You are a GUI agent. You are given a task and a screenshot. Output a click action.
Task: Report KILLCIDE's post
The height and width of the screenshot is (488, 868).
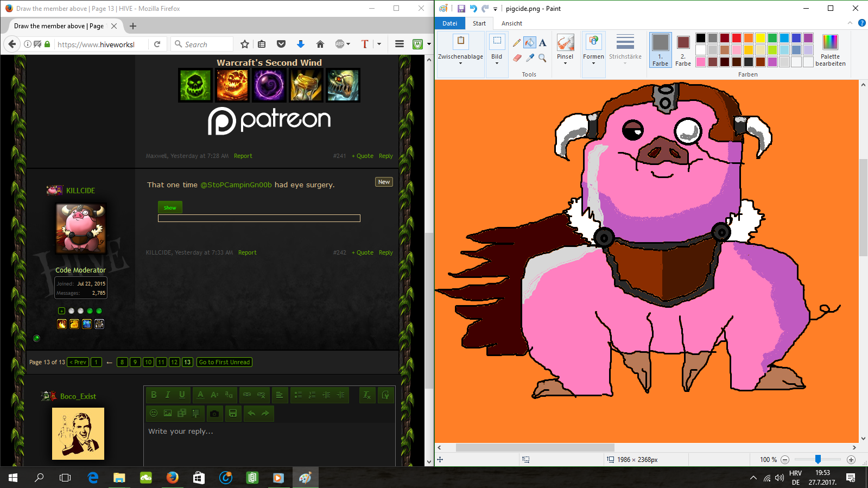point(248,252)
